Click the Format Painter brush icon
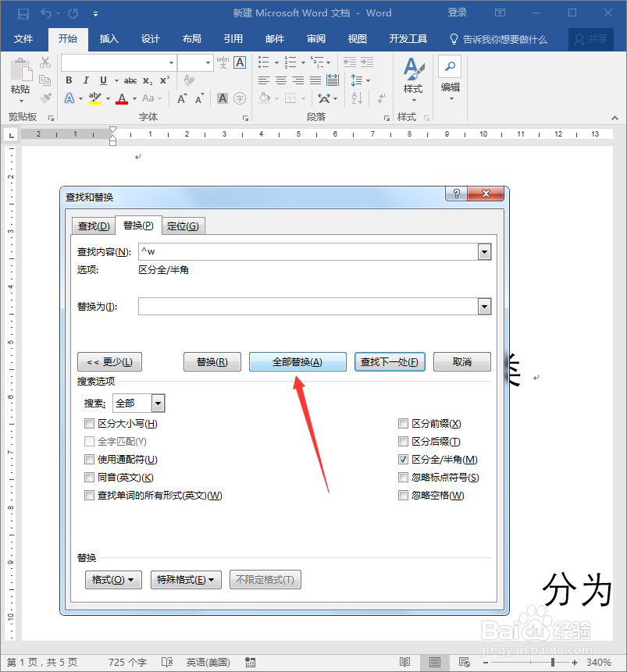Viewport: 627px width, 672px height. pos(45,98)
